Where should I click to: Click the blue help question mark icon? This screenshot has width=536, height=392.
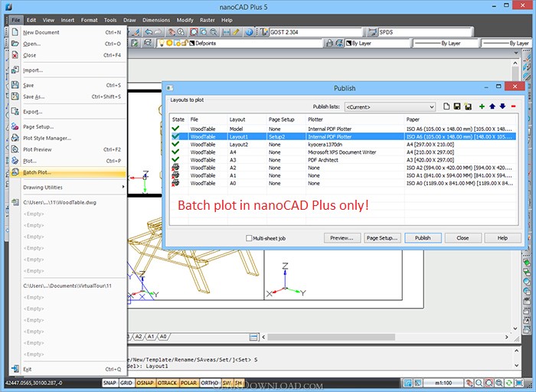pyautogui.click(x=249, y=32)
